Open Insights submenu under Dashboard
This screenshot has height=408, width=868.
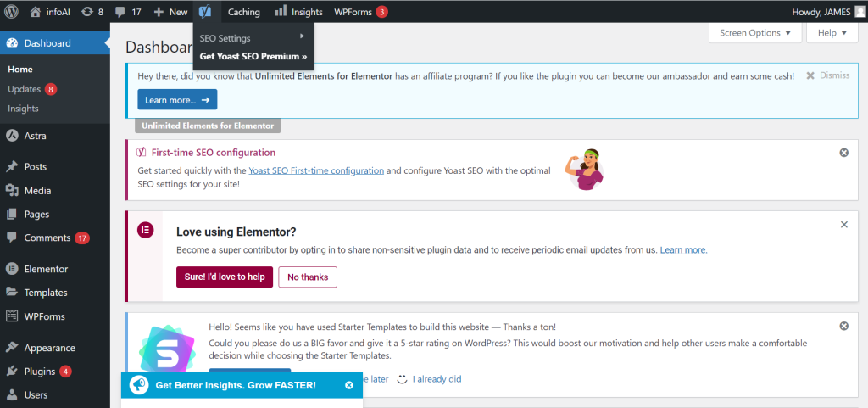pos(23,109)
